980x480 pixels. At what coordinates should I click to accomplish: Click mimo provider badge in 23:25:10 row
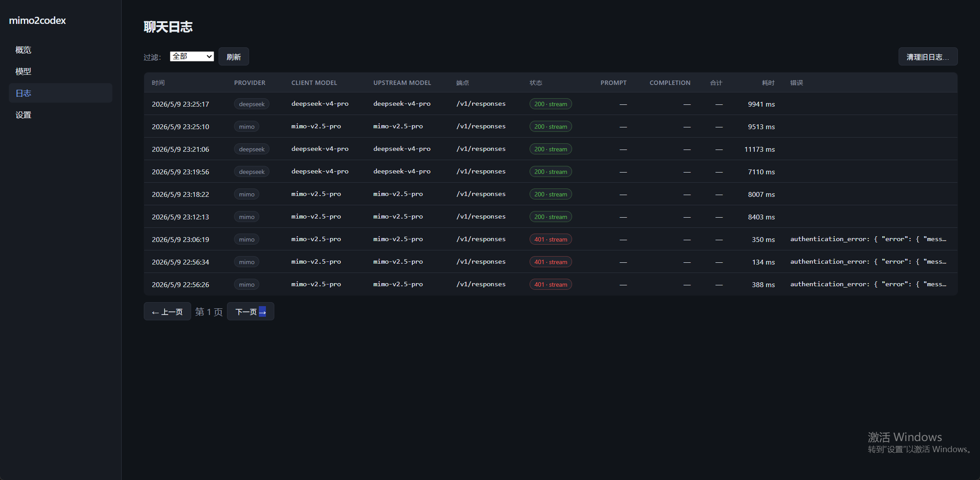click(247, 127)
